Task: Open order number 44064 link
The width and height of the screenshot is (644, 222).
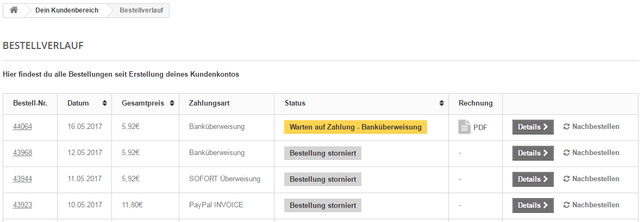Action: (x=22, y=127)
